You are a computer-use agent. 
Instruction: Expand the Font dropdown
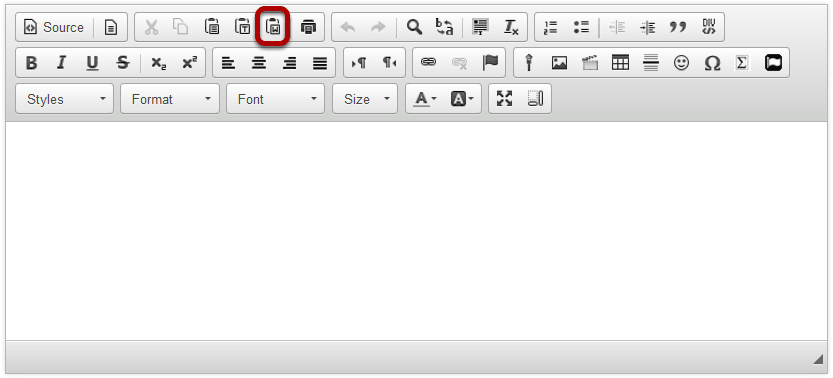(x=275, y=99)
